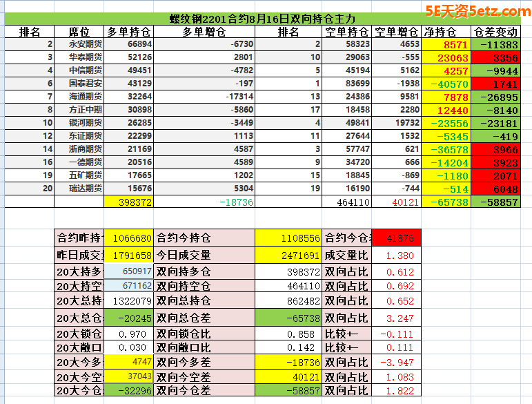Image resolution: width=532 pixels, height=404 pixels.
Task: Select yellow net position cell -40570
Action: (x=446, y=83)
